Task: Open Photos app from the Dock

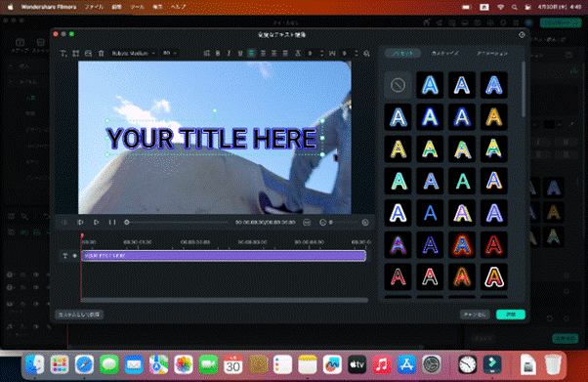Action: (x=184, y=364)
